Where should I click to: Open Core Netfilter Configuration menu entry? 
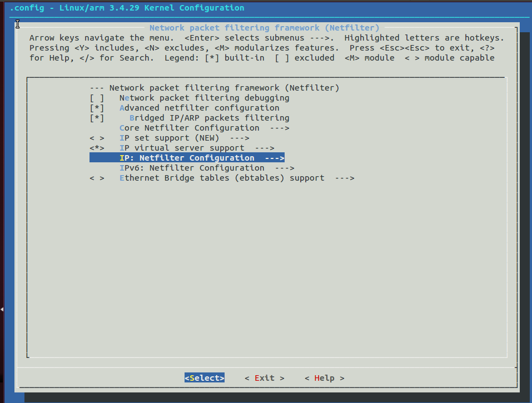point(190,128)
